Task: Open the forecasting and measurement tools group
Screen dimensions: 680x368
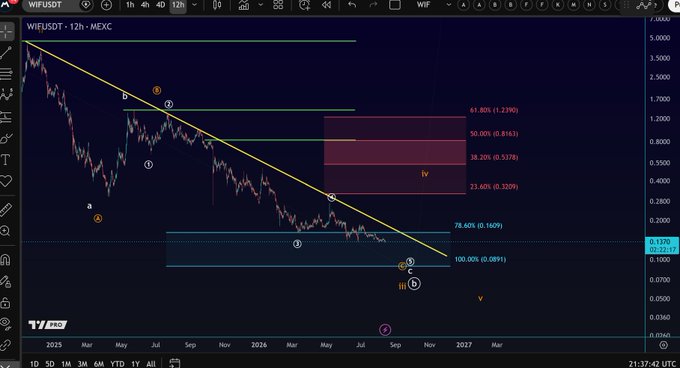Action: pos(6,116)
